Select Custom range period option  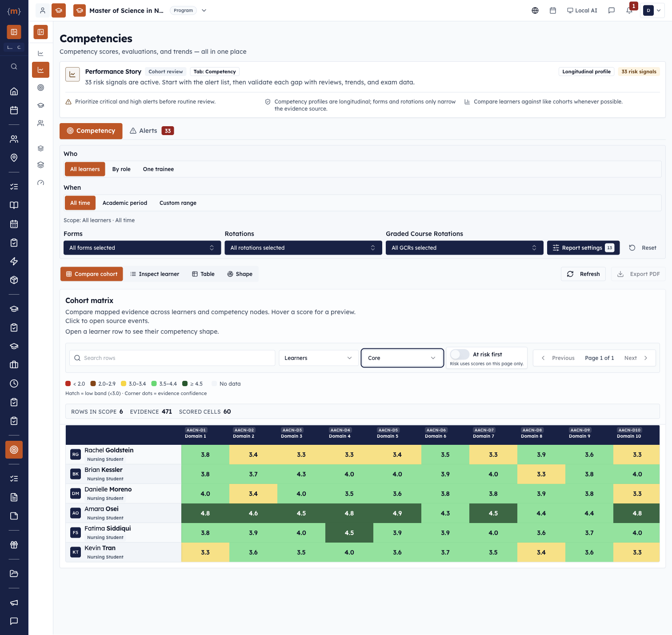click(178, 203)
